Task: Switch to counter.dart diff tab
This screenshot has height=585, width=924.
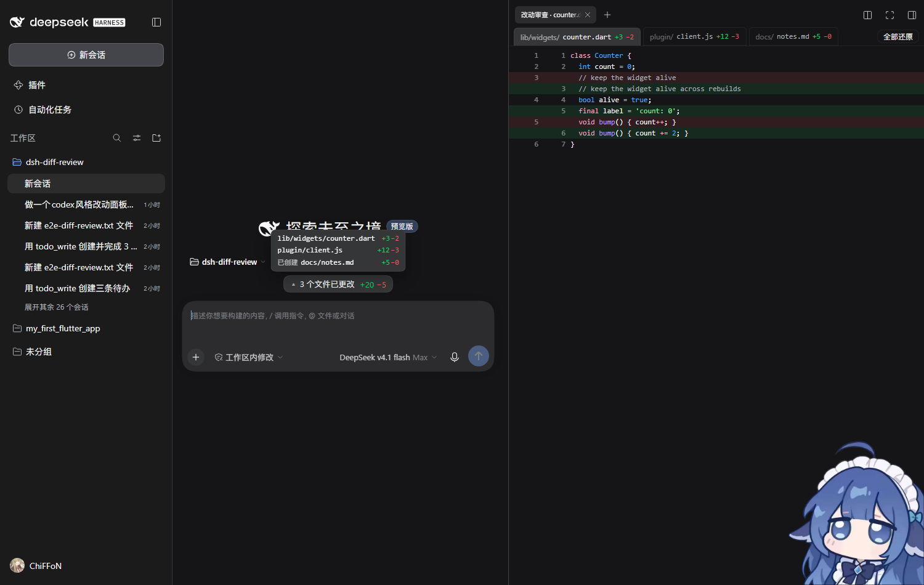Action: click(x=577, y=37)
